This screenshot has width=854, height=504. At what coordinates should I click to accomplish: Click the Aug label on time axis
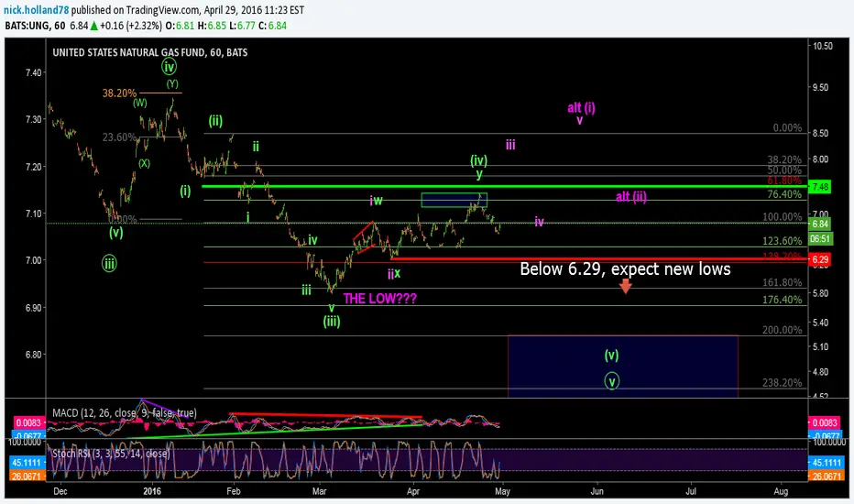coord(781,491)
